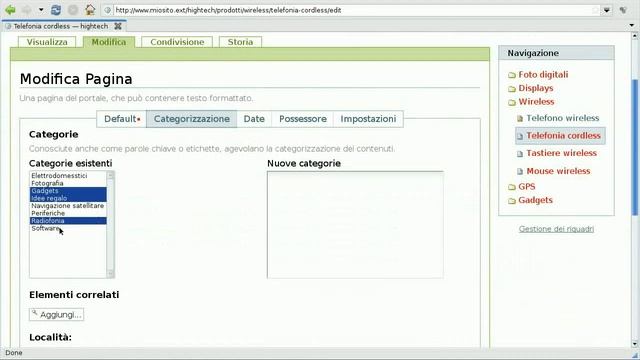Open the address bar dropdown arrow
640x360 pixels.
(x=607, y=10)
